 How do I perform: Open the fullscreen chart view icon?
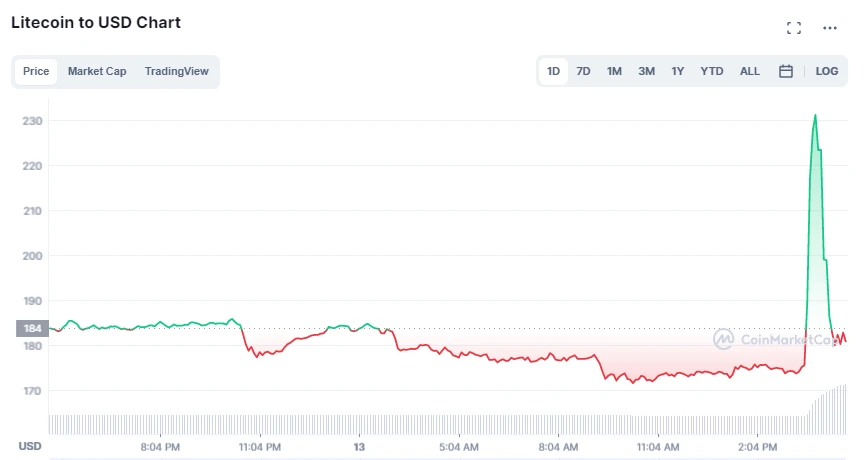(x=794, y=28)
